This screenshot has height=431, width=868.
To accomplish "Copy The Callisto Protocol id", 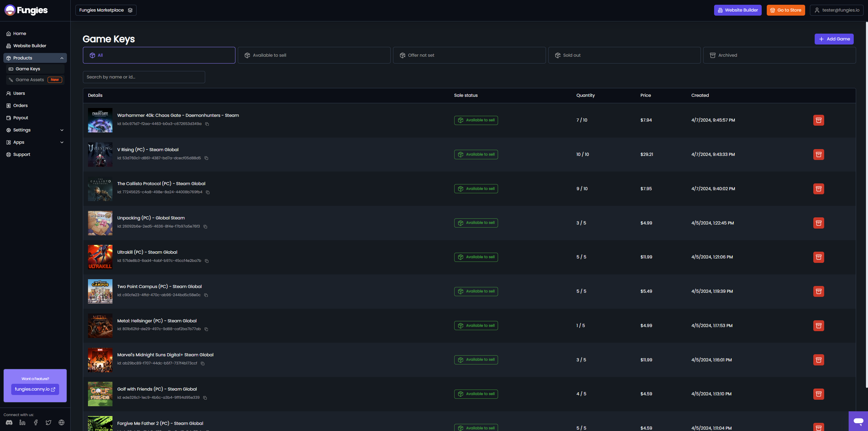I will pos(208,192).
